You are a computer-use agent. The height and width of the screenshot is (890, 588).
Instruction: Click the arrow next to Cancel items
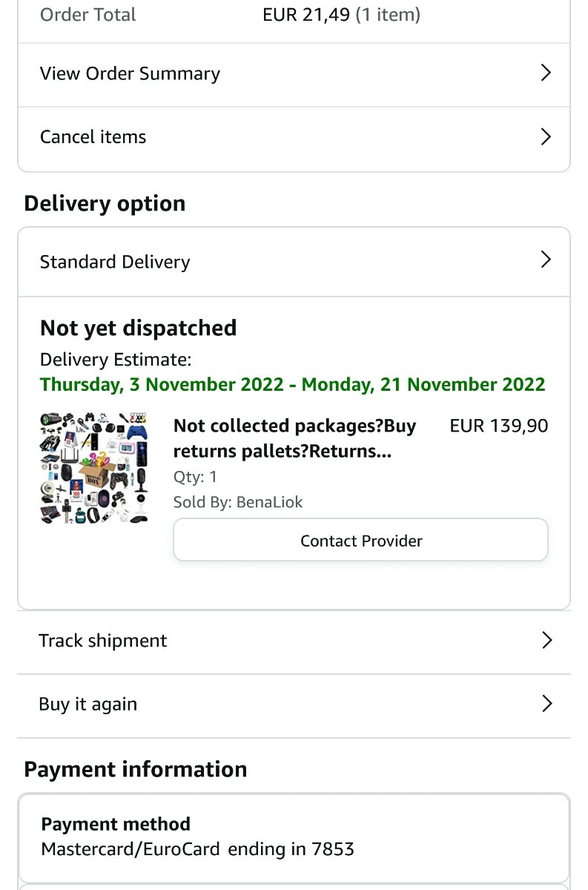click(x=546, y=136)
